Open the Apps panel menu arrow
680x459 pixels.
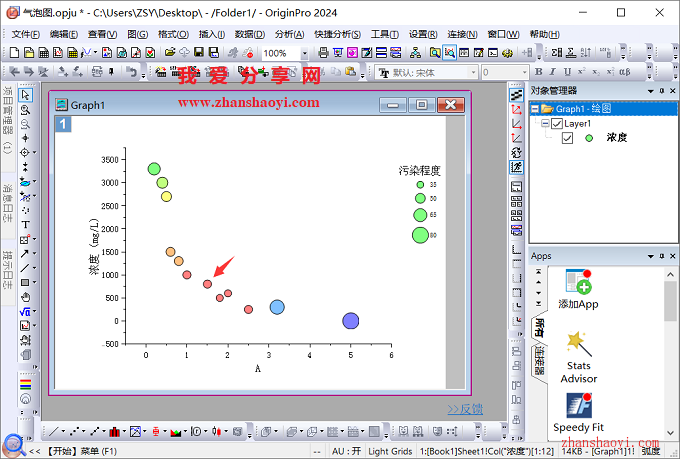click(x=651, y=256)
